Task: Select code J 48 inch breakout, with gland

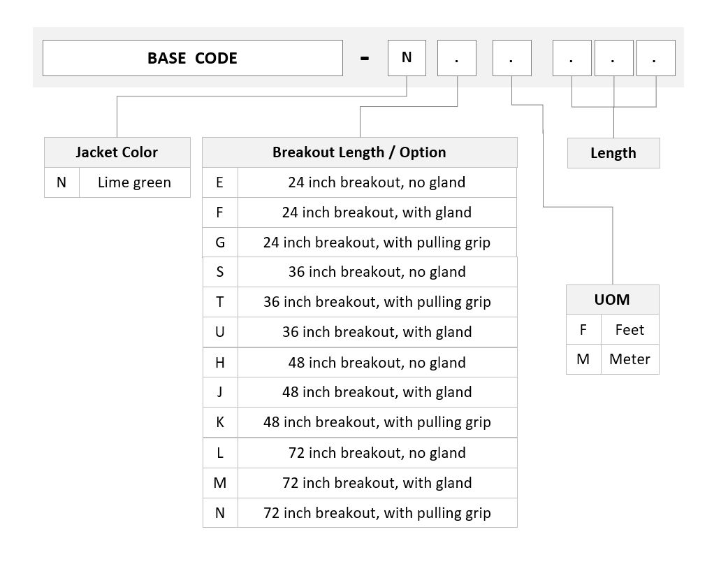Action: coord(360,392)
